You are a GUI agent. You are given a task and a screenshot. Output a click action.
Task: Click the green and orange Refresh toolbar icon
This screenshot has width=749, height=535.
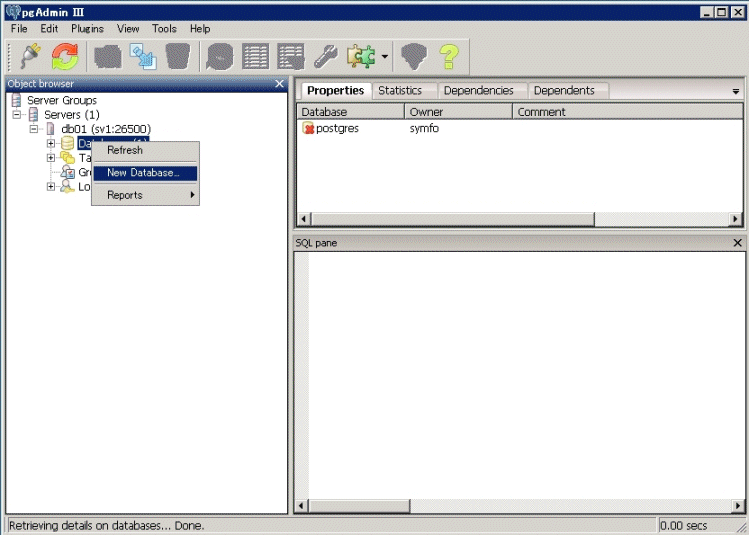pos(65,57)
